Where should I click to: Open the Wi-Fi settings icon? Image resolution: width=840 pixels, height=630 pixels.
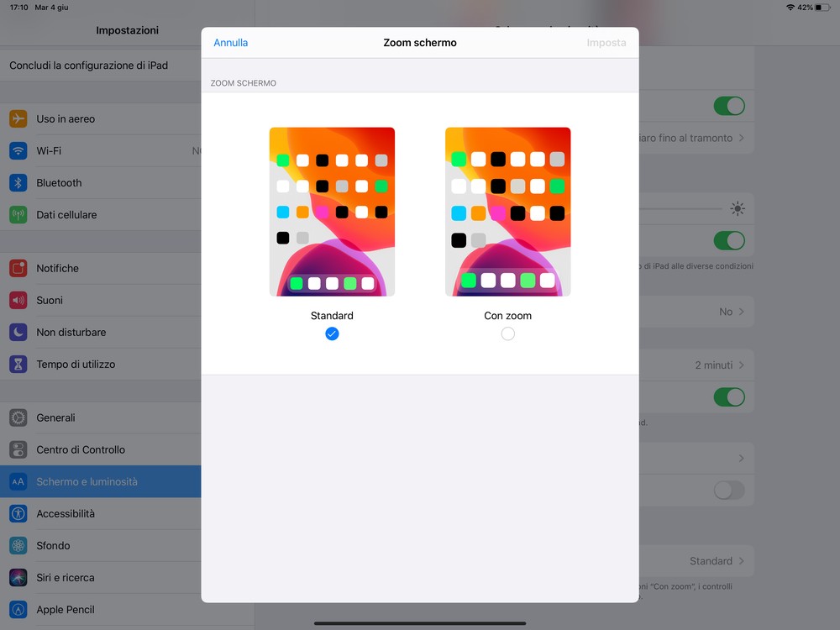click(x=18, y=151)
